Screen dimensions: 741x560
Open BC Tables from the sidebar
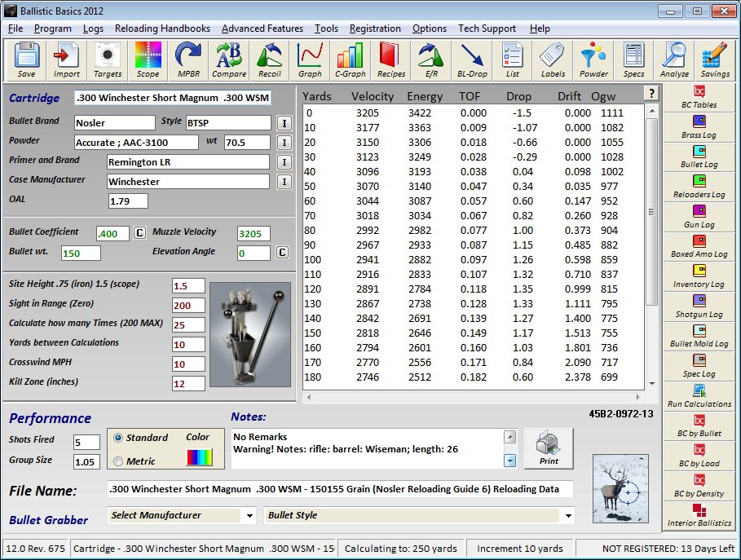[699, 97]
